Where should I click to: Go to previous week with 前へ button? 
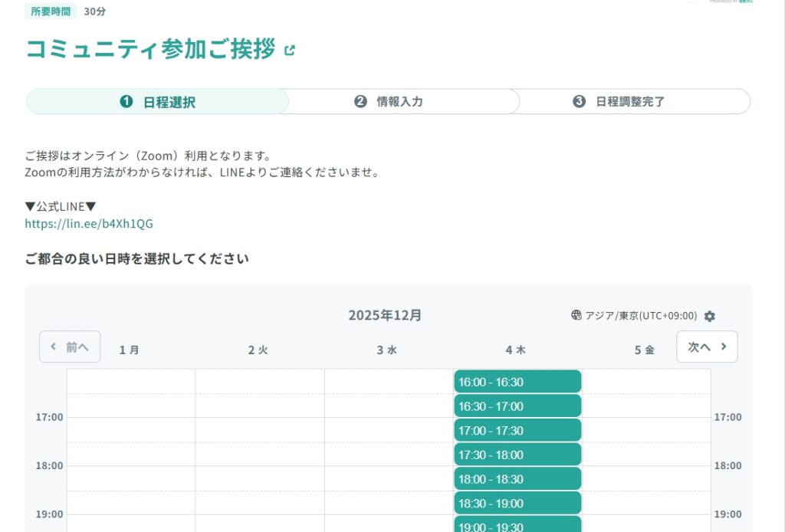pyautogui.click(x=70, y=346)
